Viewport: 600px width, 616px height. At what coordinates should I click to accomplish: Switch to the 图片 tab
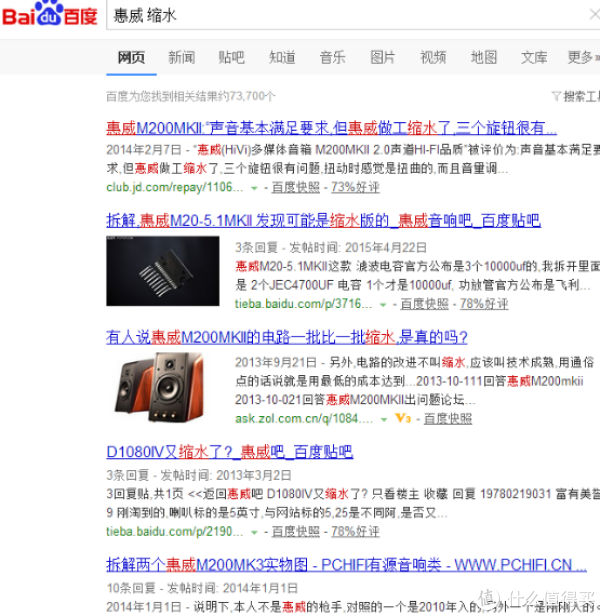(x=383, y=58)
